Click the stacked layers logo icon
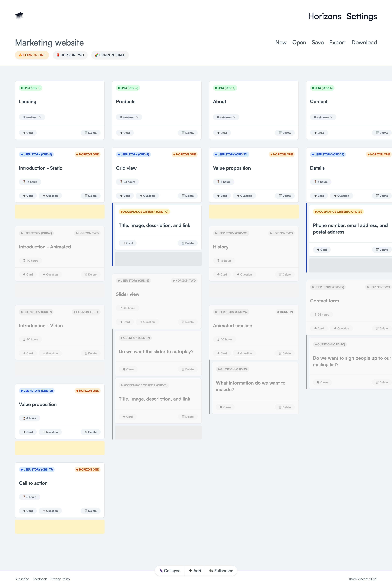Screen dimensions: 392x587 19,16
